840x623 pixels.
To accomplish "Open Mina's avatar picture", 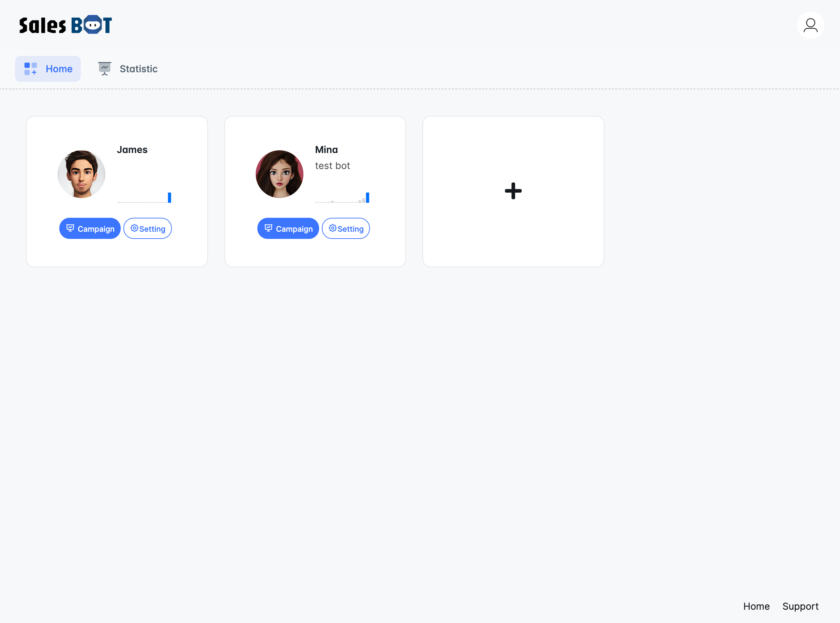I will [x=279, y=174].
